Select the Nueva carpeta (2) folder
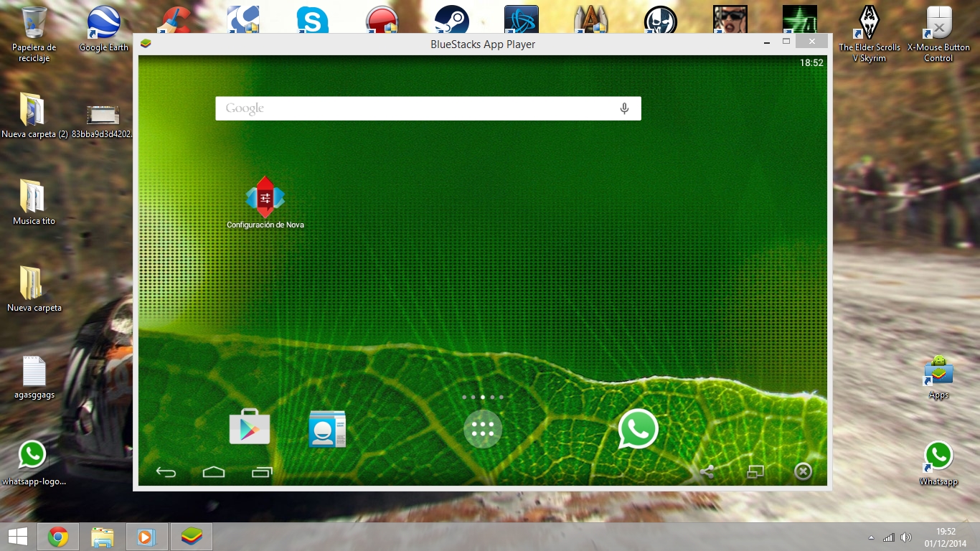Viewport: 980px width, 551px height. coord(34,115)
